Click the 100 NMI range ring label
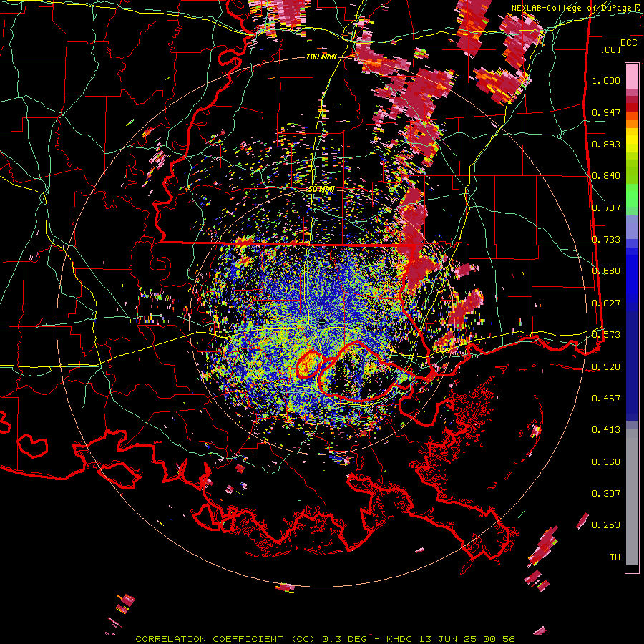Image resolution: width=644 pixels, height=644 pixels. tap(321, 57)
